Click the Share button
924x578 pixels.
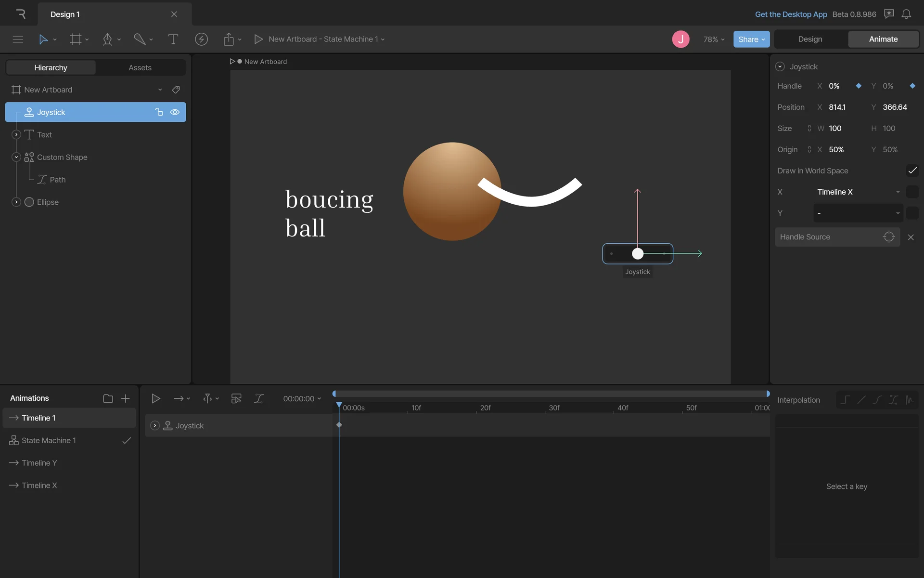[x=751, y=39]
